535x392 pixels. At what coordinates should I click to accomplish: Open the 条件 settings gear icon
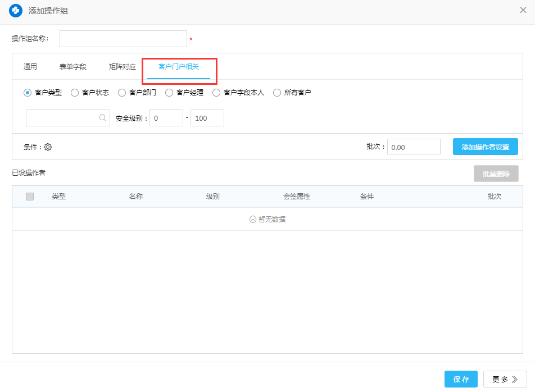(48, 147)
